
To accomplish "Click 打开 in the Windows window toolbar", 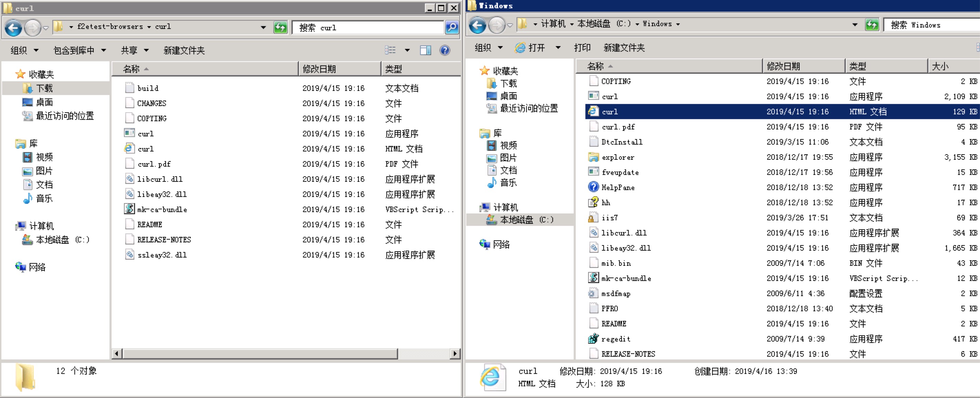I will pos(530,48).
